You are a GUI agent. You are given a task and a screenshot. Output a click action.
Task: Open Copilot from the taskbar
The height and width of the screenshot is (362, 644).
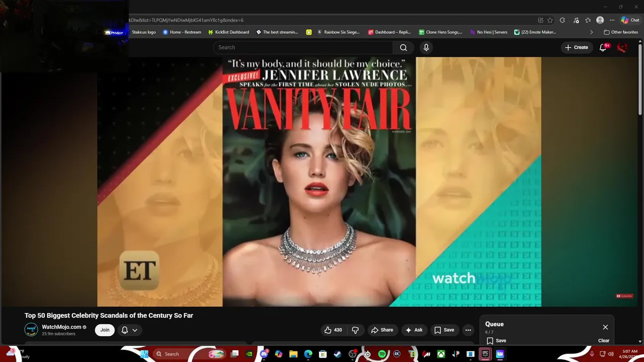click(x=279, y=354)
